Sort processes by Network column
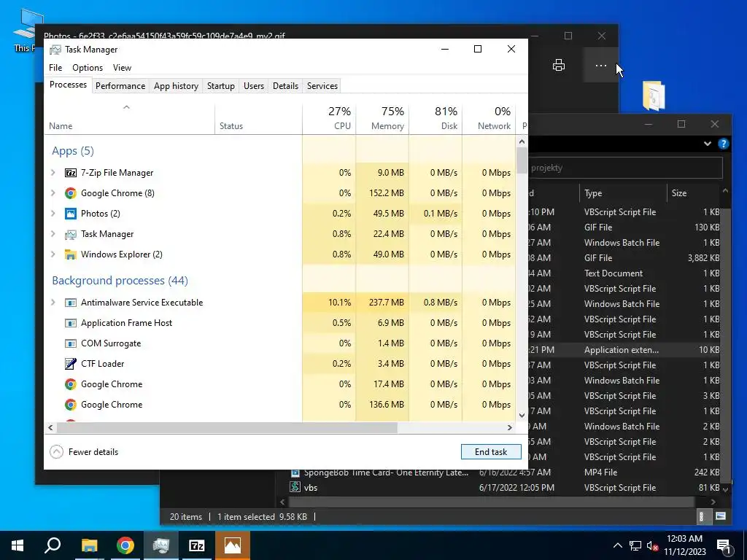The width and height of the screenshot is (747, 560). (489, 118)
